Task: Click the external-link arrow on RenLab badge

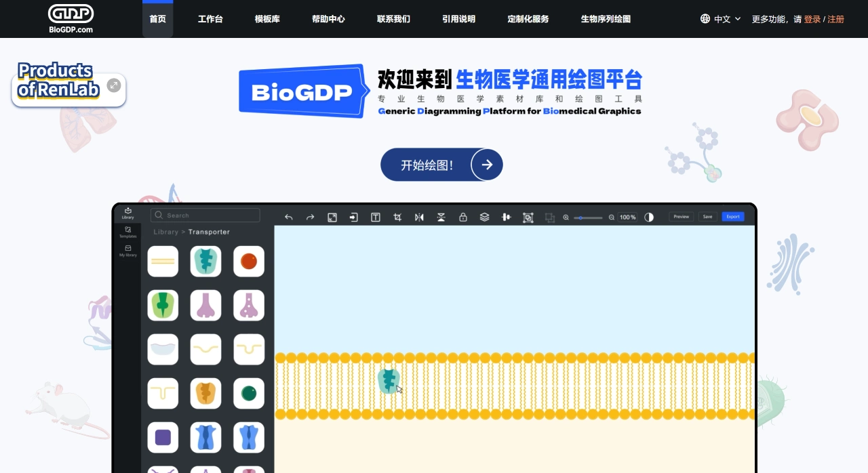Action: tap(114, 85)
